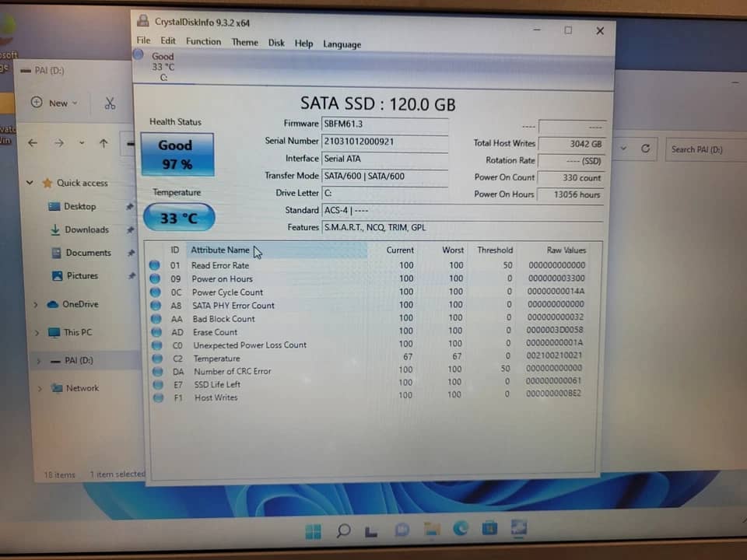Screen dimensions: 747x560
Task: Click the status circle of Erase Count
Action: [x=156, y=332]
